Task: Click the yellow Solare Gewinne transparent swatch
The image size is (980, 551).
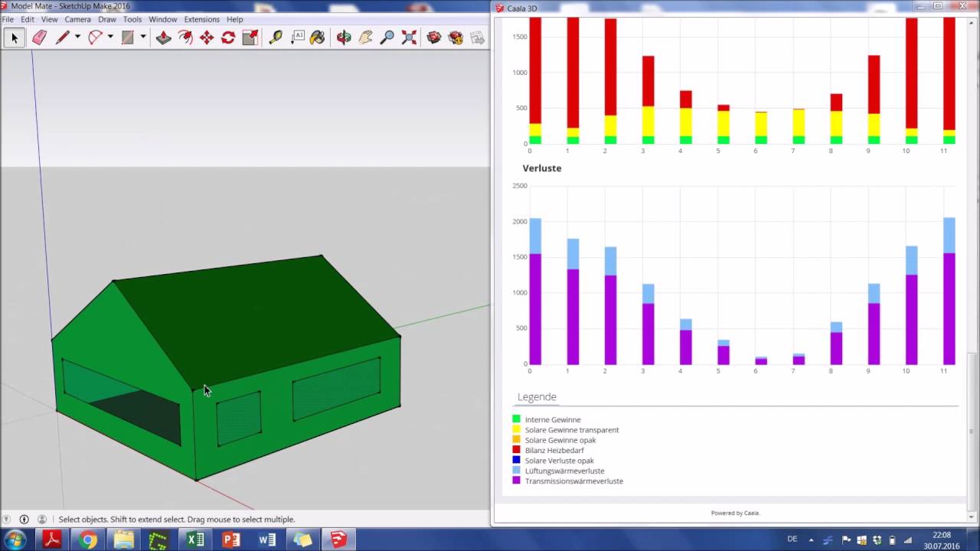Action: click(516, 429)
